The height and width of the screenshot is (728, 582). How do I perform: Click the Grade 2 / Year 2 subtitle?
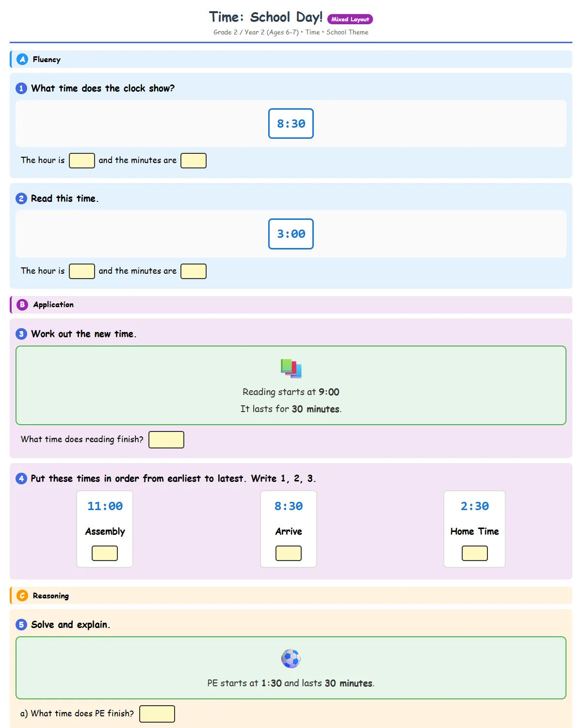(291, 32)
